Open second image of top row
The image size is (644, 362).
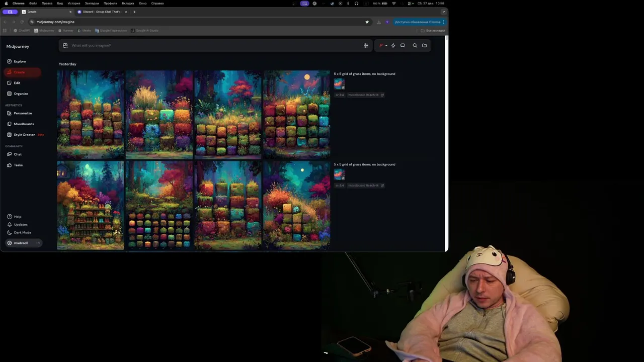pyautogui.click(x=159, y=115)
